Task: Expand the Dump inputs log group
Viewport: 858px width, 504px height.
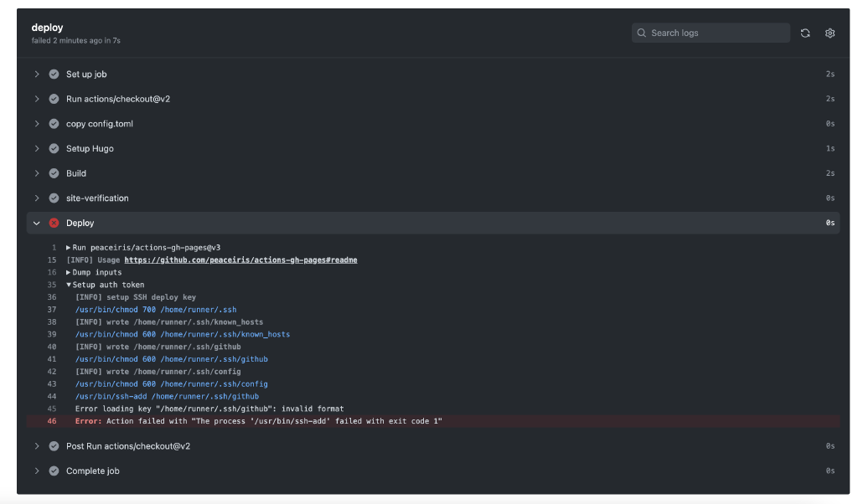Action: [x=69, y=272]
